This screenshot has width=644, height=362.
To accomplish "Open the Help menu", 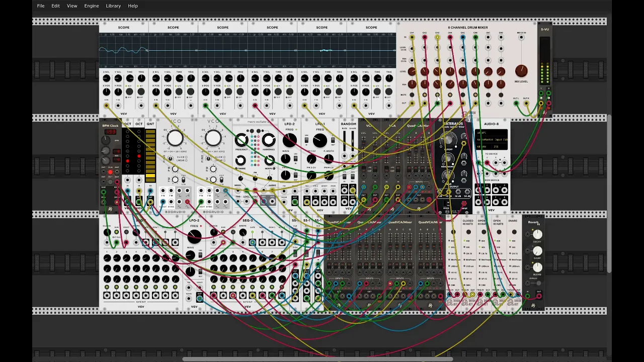I will point(133,6).
